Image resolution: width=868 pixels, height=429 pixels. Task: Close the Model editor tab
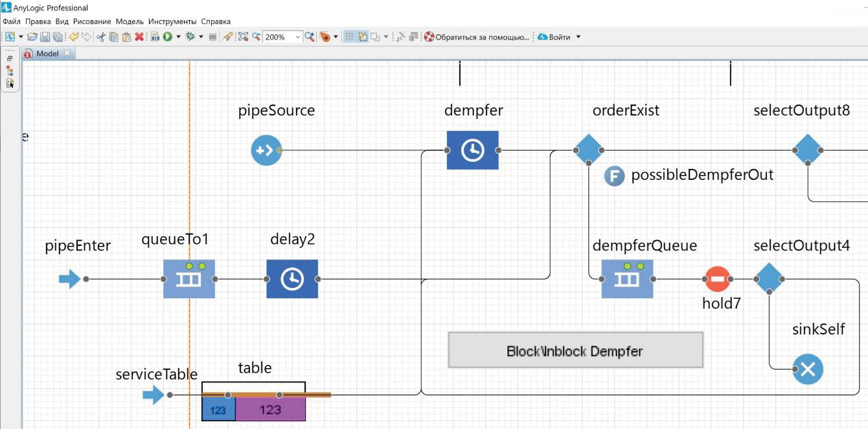coord(67,54)
